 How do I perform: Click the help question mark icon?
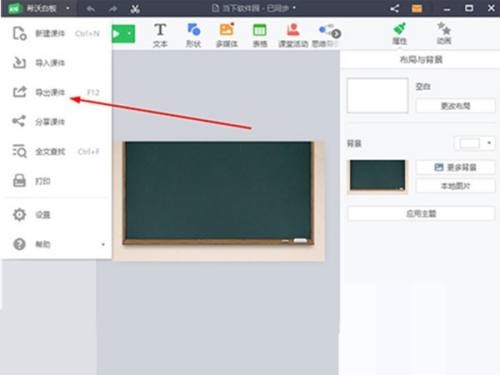click(x=19, y=244)
